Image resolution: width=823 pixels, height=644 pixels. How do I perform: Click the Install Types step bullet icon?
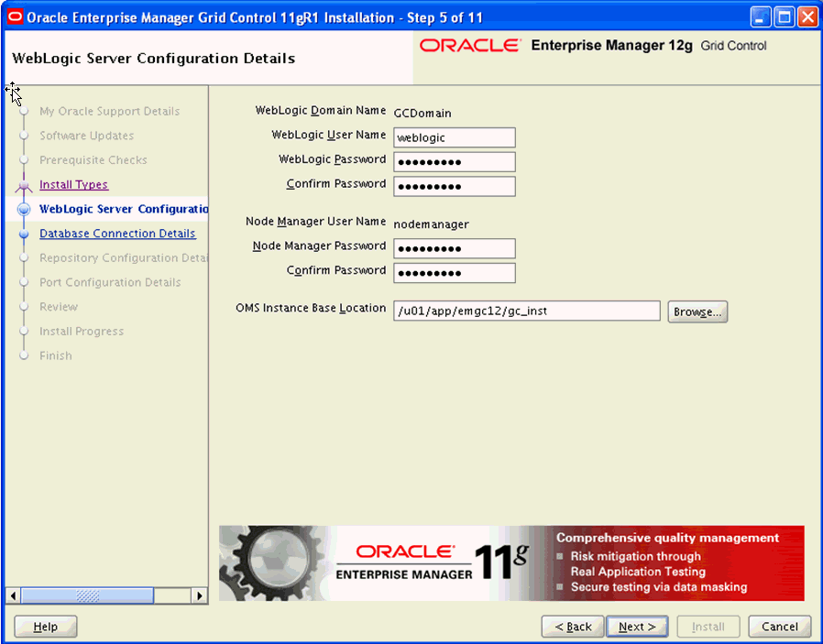coord(24,186)
